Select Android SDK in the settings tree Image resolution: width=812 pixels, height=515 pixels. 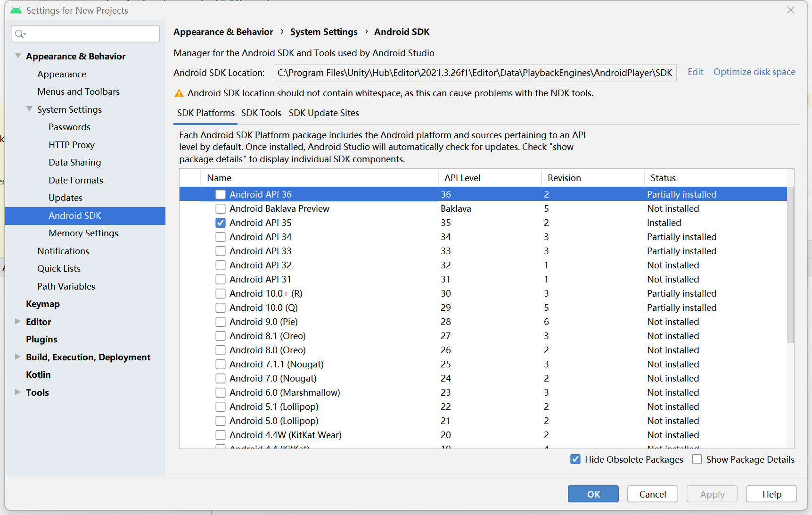85,216
